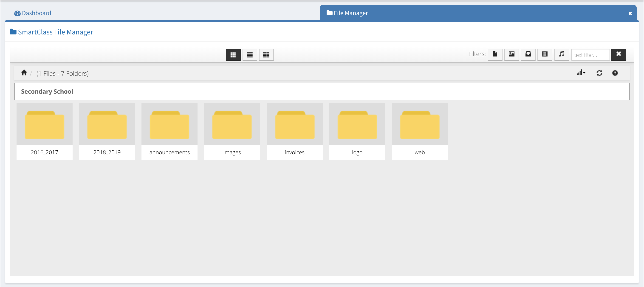Screen dimensions: 644x287
Task: Filter by video files icon
Action: coord(545,54)
